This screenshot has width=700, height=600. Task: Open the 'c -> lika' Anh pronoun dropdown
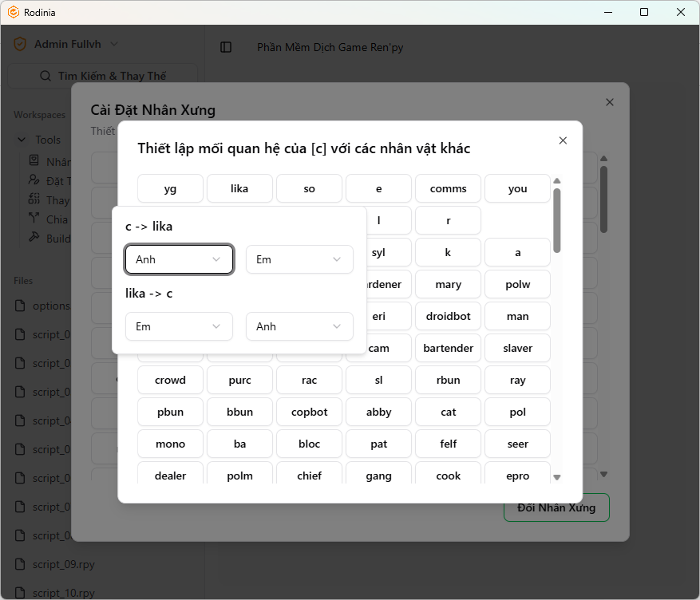(179, 259)
